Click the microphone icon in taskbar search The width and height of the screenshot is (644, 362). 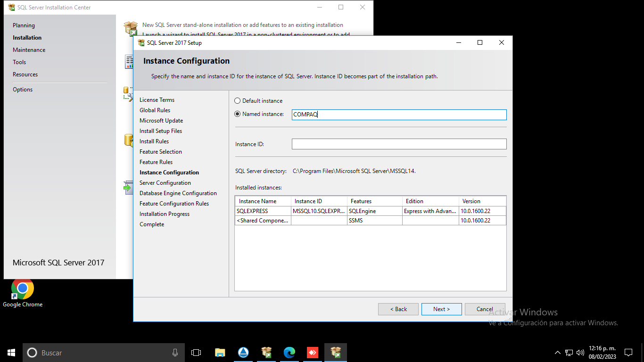(x=175, y=353)
